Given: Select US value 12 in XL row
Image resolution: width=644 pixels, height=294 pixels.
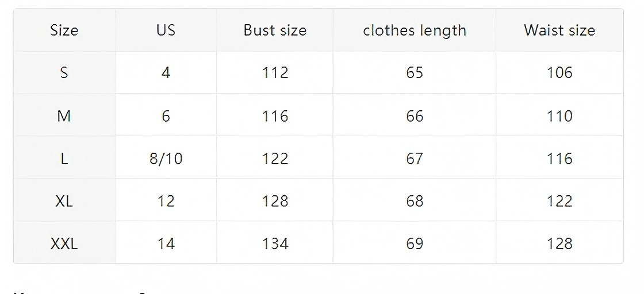Looking at the screenshot, I should pos(166,201).
